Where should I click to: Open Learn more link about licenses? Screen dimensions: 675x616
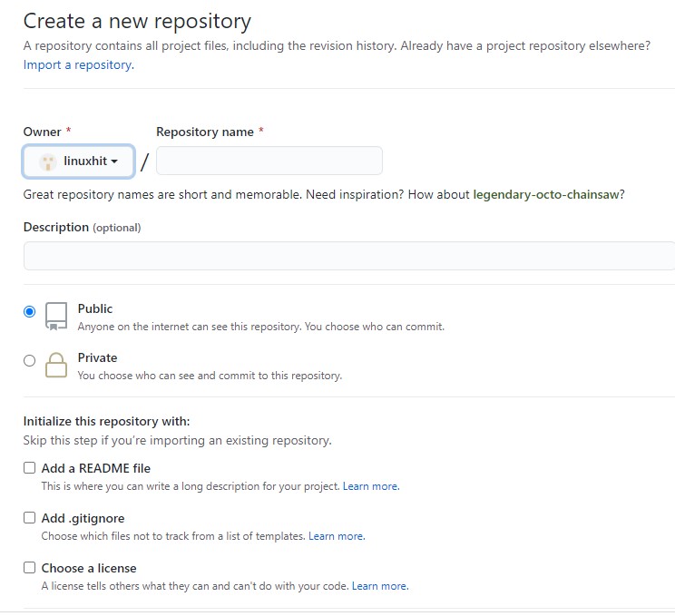380,586
